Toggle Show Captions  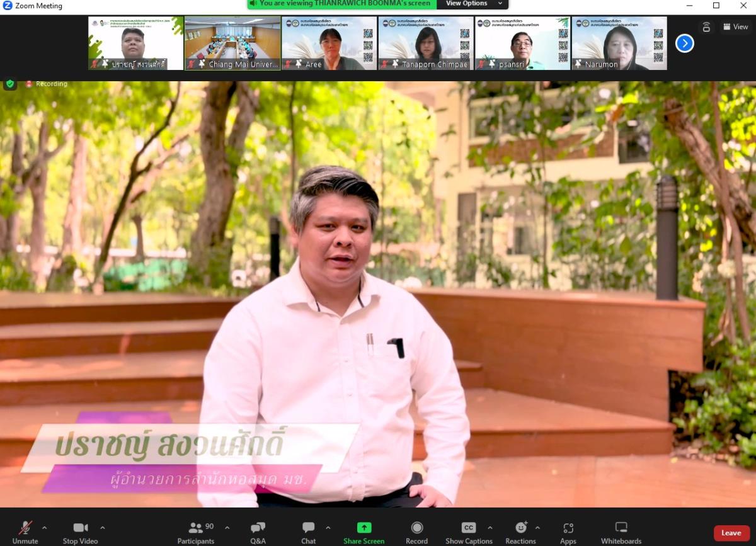(x=469, y=532)
